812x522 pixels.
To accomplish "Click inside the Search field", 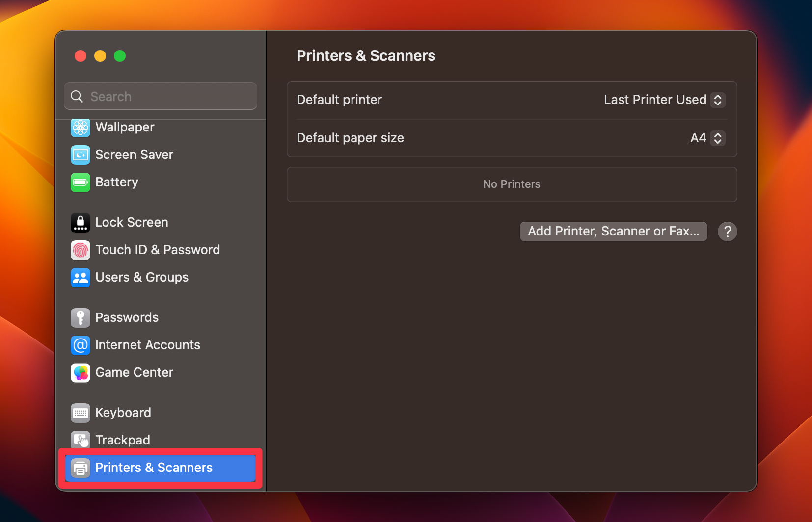I will 160,96.
